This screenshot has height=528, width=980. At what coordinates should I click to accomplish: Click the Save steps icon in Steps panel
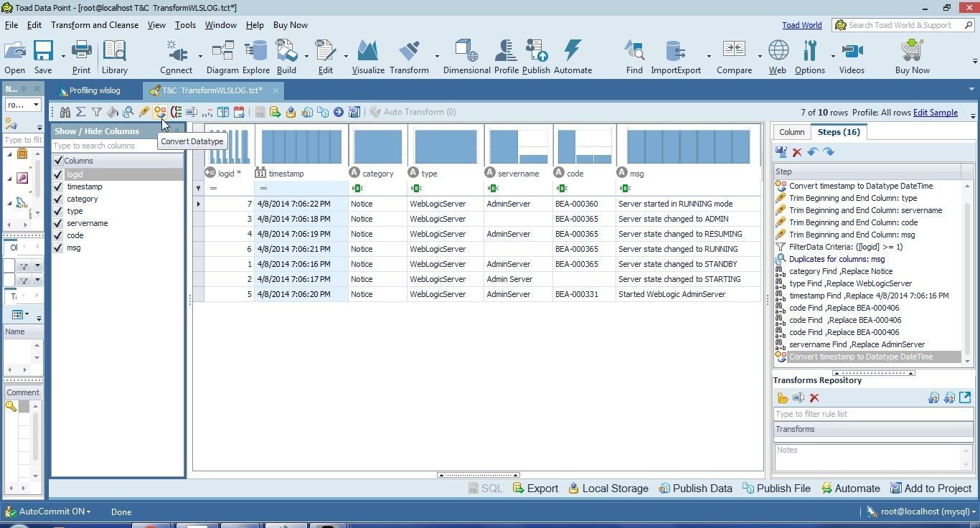(781, 152)
